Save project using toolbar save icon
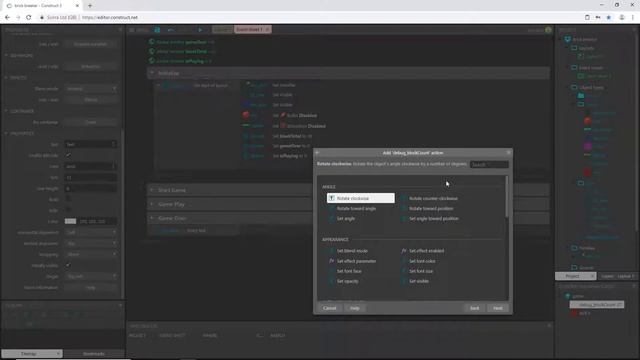 157,30
